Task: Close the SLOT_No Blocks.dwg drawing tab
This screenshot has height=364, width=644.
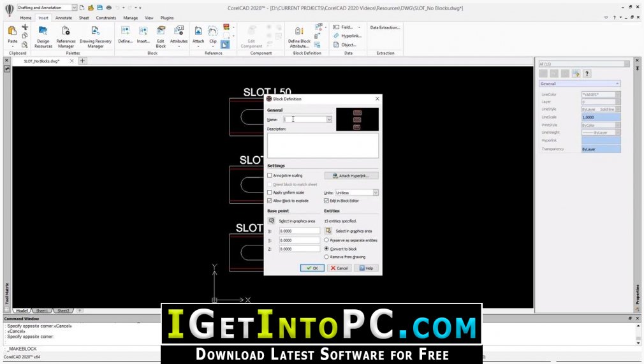Action: [71, 61]
